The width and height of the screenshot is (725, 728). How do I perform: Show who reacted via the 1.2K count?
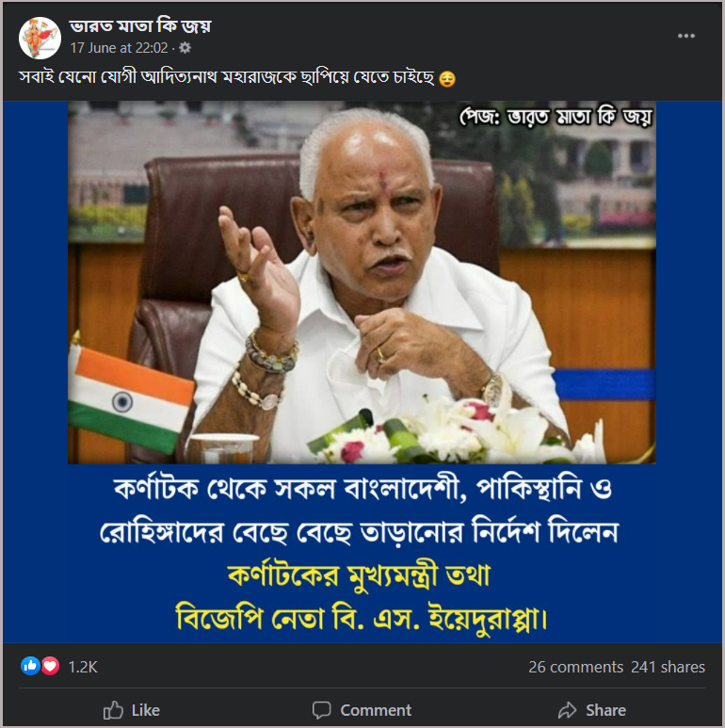pyautogui.click(x=83, y=667)
